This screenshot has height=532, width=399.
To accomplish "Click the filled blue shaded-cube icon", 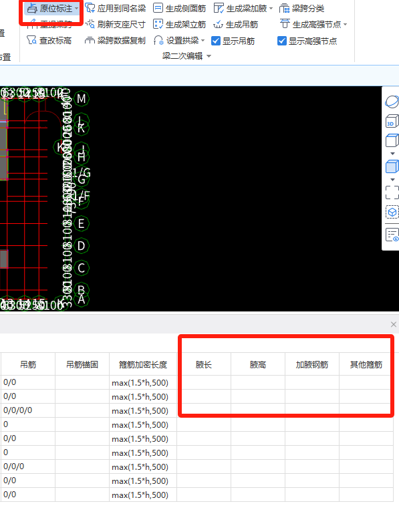I will (x=392, y=166).
